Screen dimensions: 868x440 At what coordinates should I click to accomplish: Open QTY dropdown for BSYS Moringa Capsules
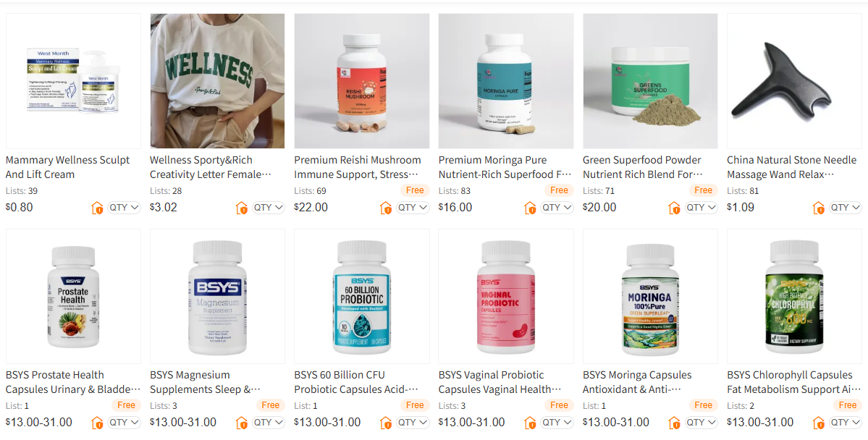point(701,423)
